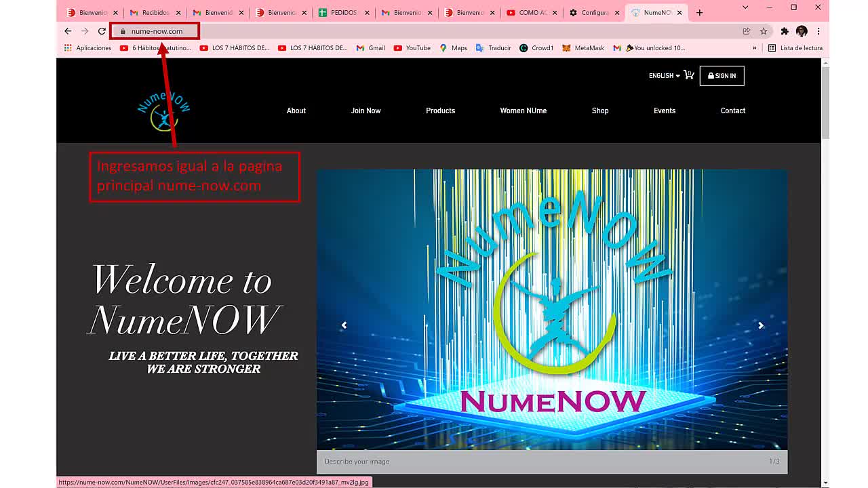Switch to the Configuración settings tab
This screenshot has height=488, width=868.
[x=595, y=12]
